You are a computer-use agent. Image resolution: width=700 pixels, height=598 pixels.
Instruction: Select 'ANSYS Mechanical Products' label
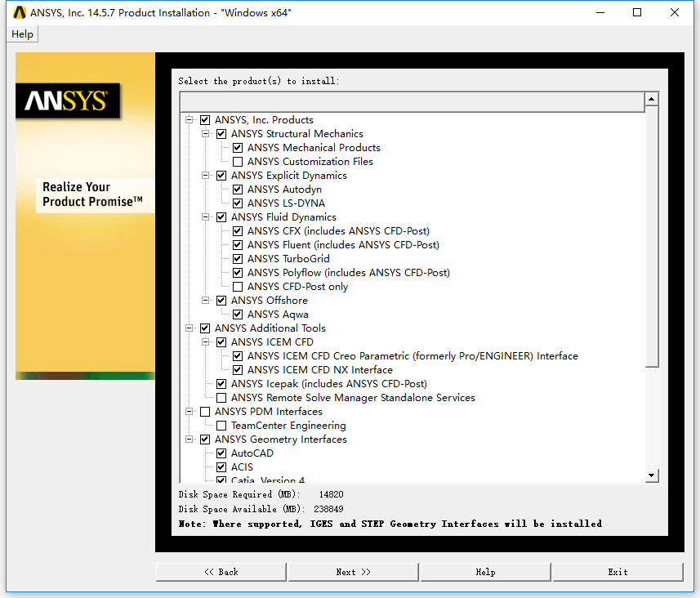[x=314, y=147]
